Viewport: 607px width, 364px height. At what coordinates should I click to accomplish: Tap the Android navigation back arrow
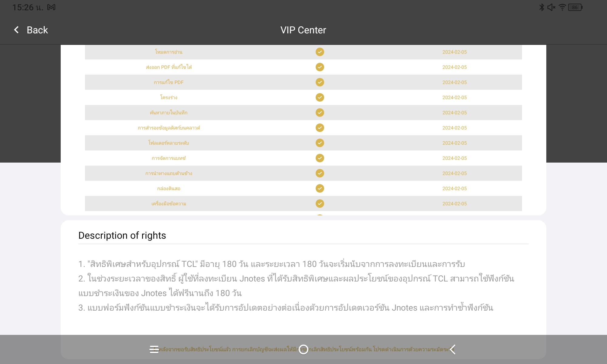point(453,349)
